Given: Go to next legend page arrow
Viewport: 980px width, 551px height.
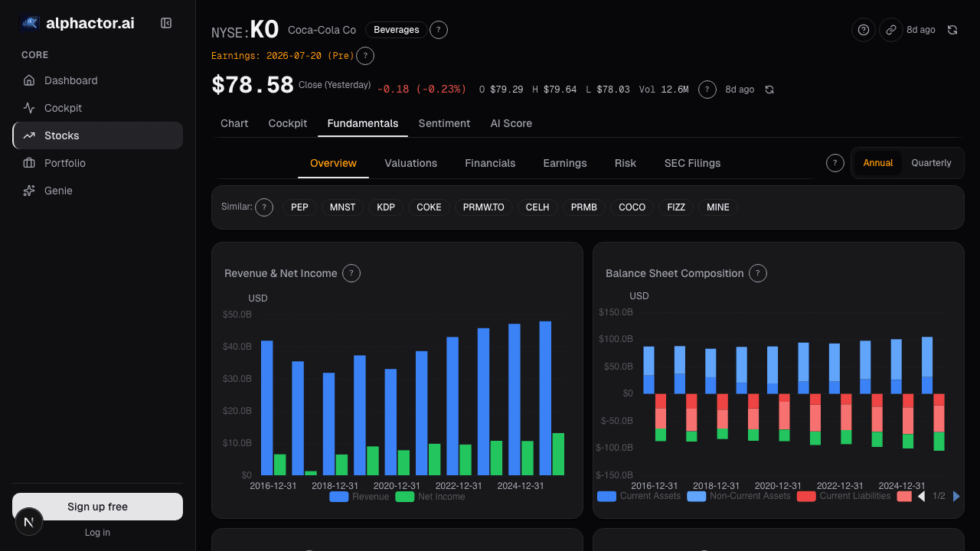Looking at the screenshot, I should [956, 497].
